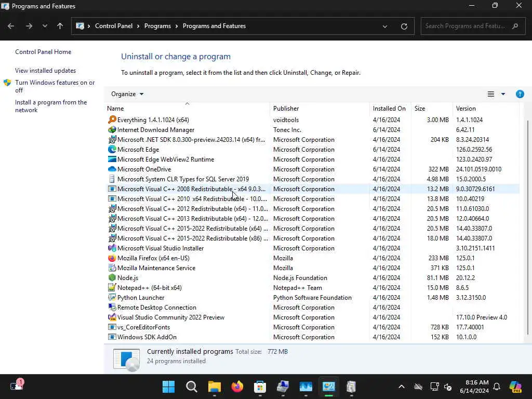The image size is (532, 399).
Task: Expand the breadcrumb arrow after Control Panel
Action: pos(138,26)
